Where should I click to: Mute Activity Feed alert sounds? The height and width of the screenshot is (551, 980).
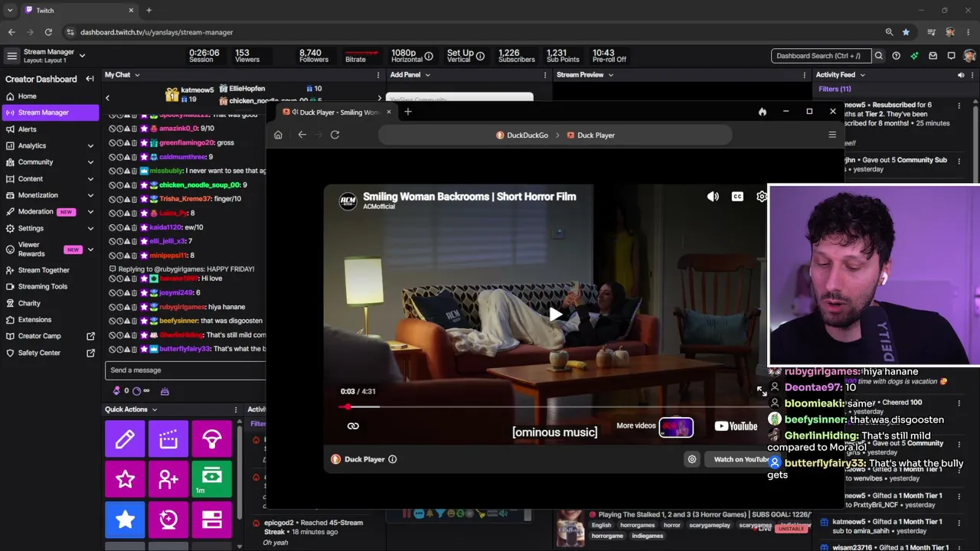(961, 75)
